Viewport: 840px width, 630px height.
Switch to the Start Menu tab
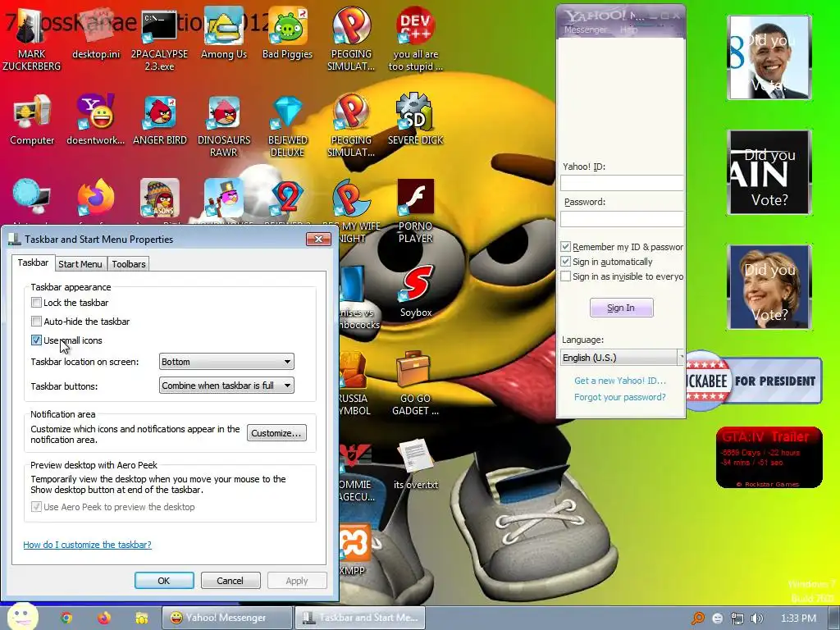(x=80, y=264)
